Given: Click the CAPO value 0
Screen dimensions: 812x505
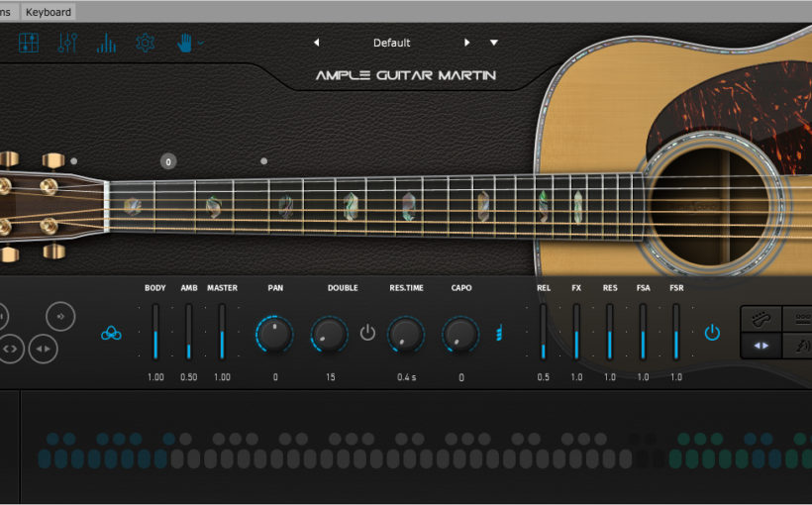Looking at the screenshot, I should click(460, 377).
